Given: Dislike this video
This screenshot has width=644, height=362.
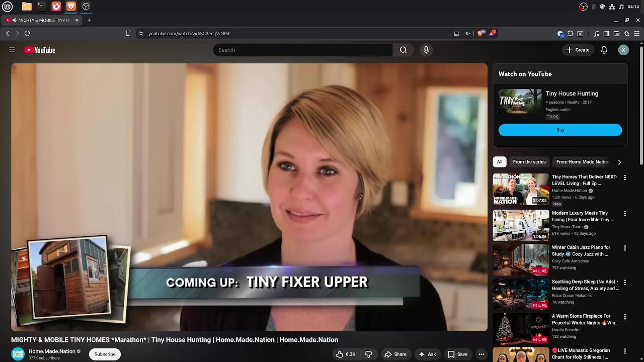Looking at the screenshot, I should point(369,354).
